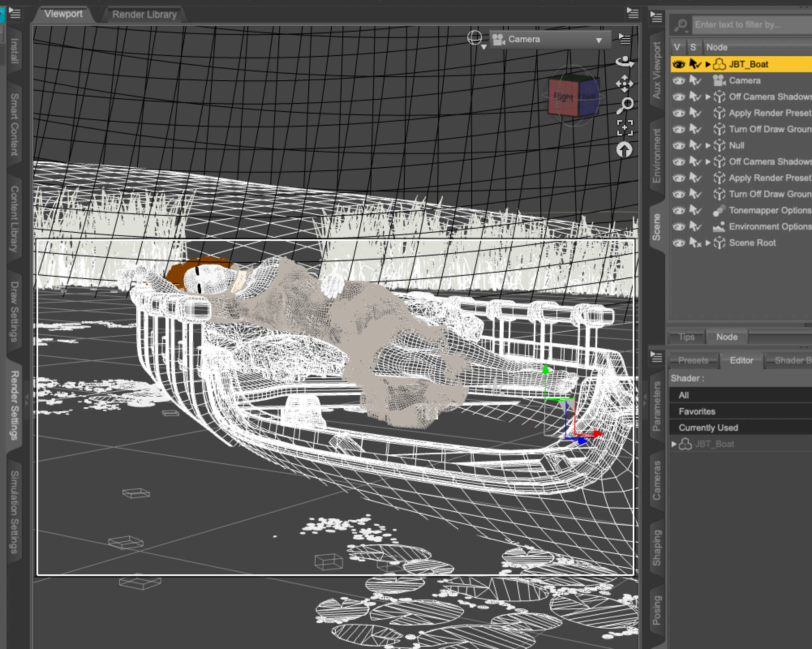
Task: Click the Scene filter text field
Action: [x=752, y=25]
